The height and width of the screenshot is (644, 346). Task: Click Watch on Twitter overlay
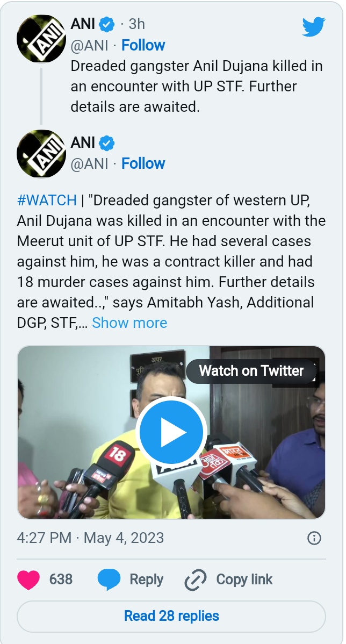(251, 371)
